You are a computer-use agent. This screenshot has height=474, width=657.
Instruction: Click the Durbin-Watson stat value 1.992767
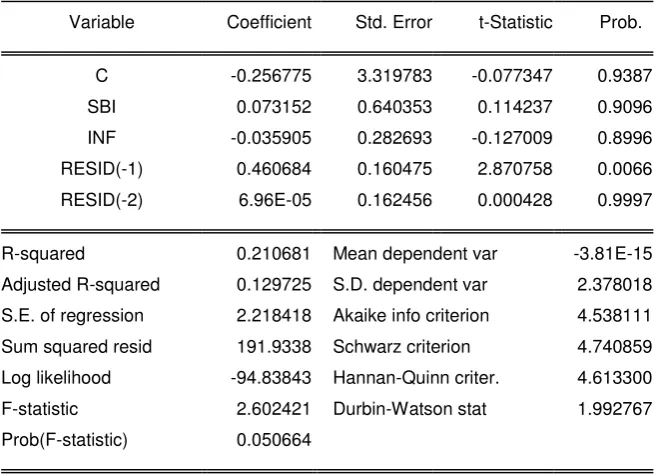pos(615,409)
